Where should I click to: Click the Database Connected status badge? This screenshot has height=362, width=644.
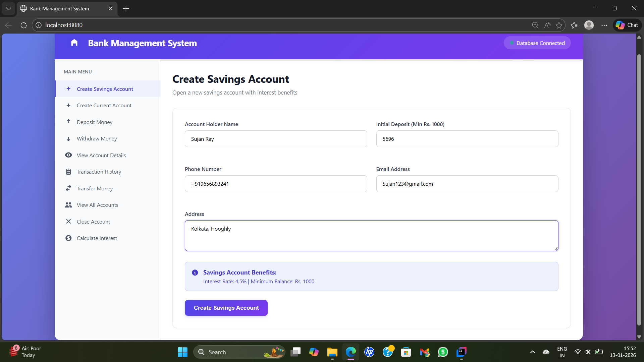[x=537, y=43]
